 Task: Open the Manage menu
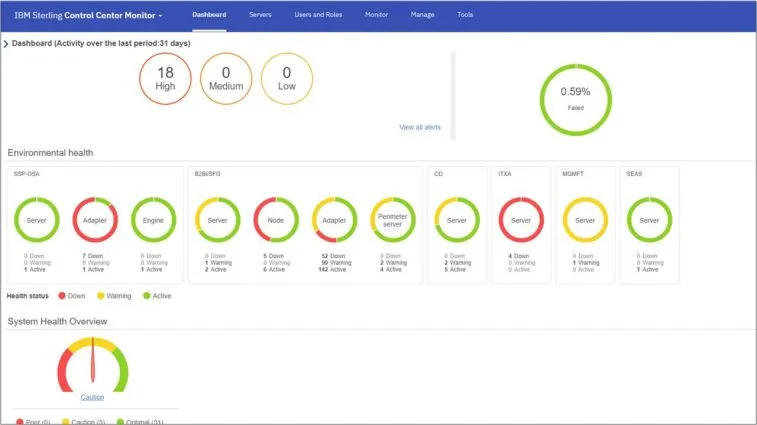tap(422, 15)
